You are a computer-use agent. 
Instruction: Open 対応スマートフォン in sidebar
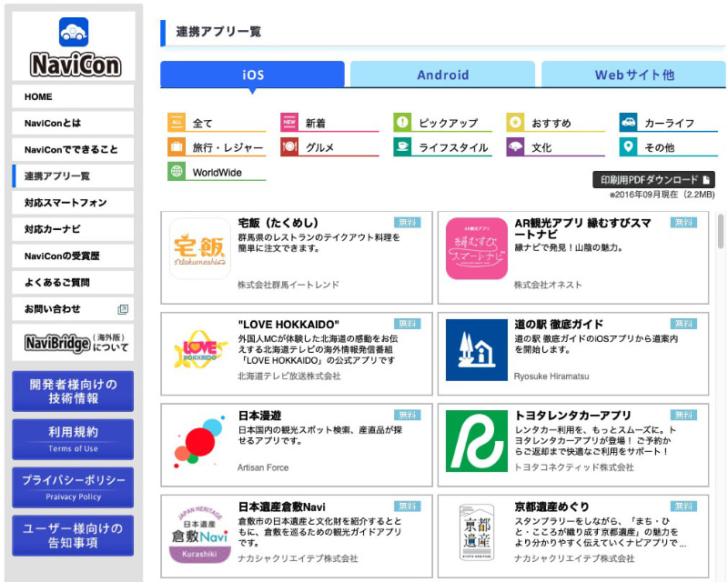[x=73, y=203]
